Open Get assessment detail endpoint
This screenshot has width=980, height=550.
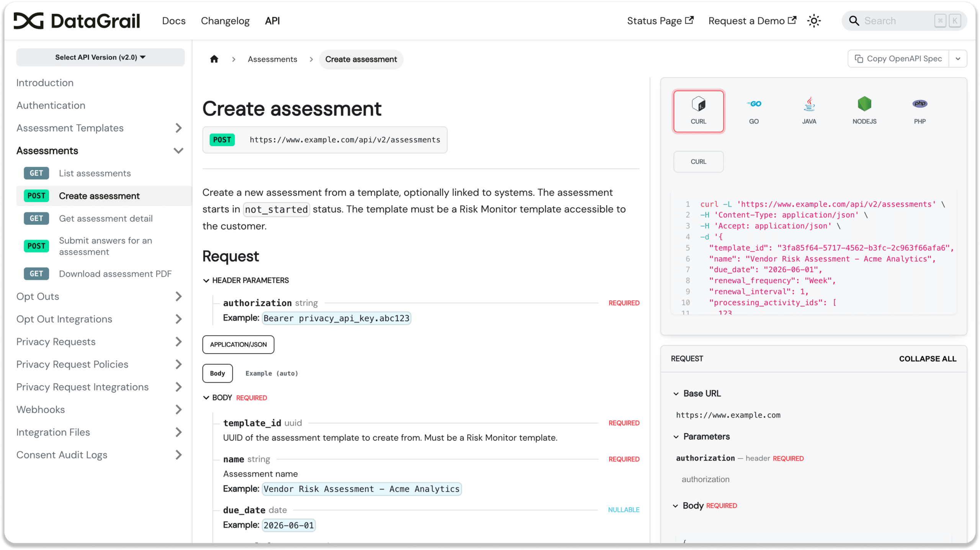[106, 218]
